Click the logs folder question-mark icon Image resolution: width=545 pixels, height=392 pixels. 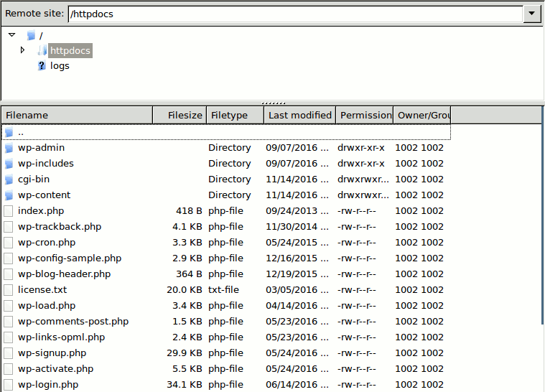click(42, 66)
